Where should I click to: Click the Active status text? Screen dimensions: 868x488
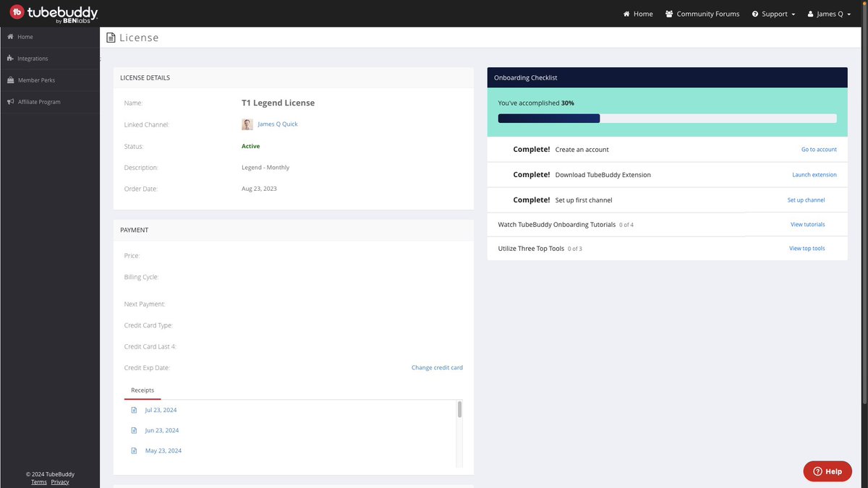point(250,146)
